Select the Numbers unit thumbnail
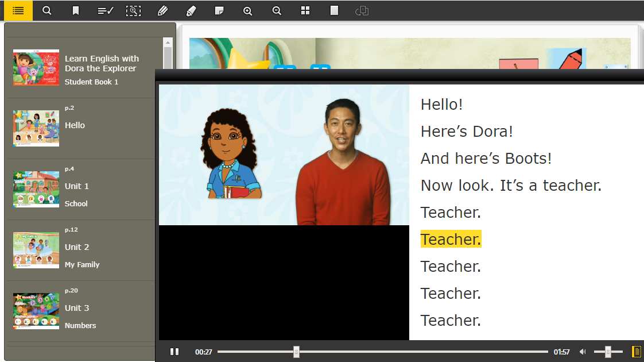 [x=36, y=311]
